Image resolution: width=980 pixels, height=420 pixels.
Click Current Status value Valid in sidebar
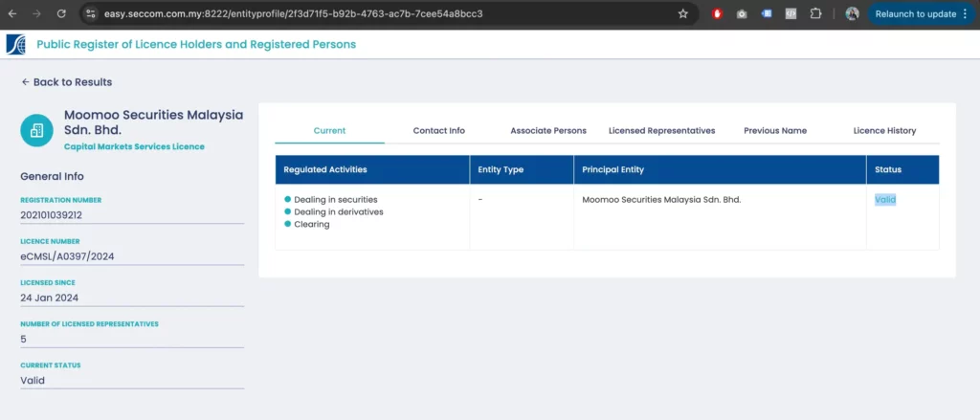(33, 380)
